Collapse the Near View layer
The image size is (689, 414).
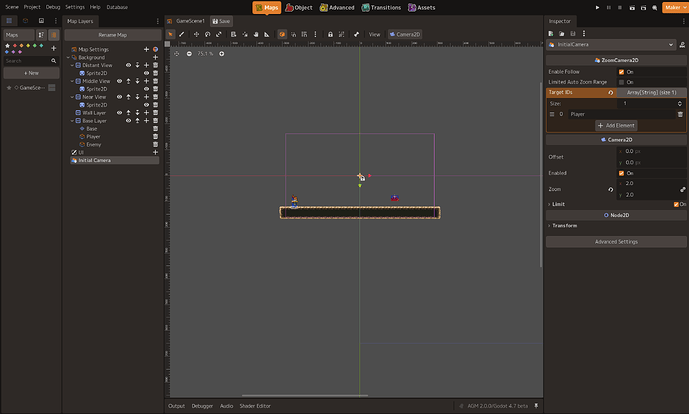tap(72, 97)
